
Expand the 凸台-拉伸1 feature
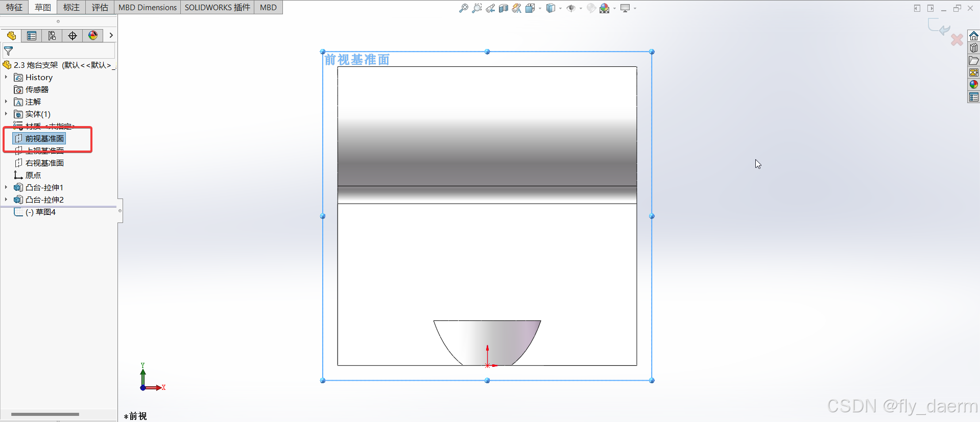click(6, 187)
